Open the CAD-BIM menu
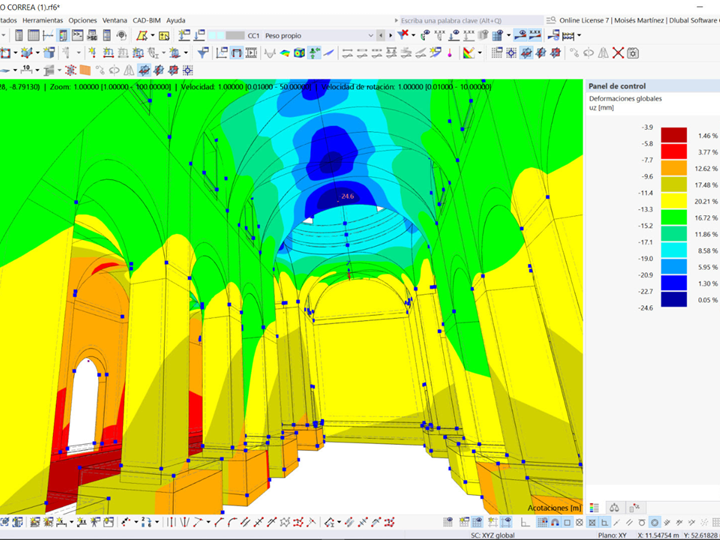The image size is (720, 540). point(146,20)
